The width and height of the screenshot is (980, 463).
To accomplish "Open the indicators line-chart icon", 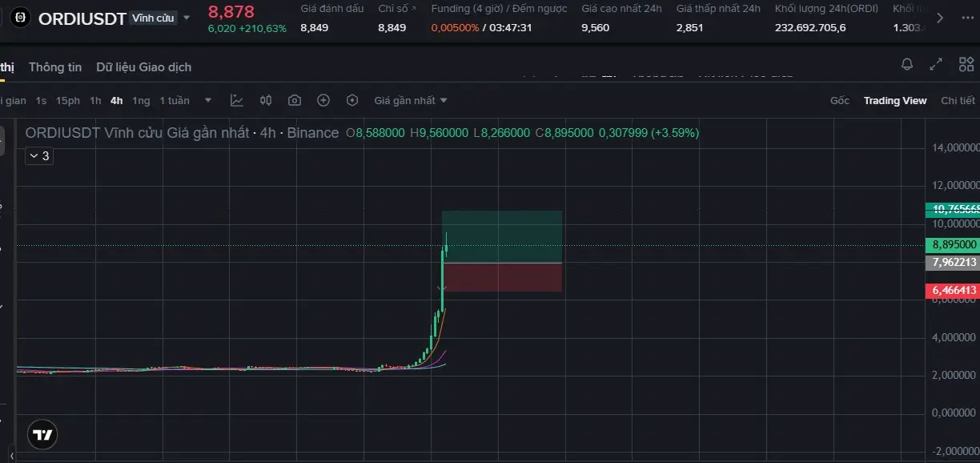I will pyautogui.click(x=237, y=100).
